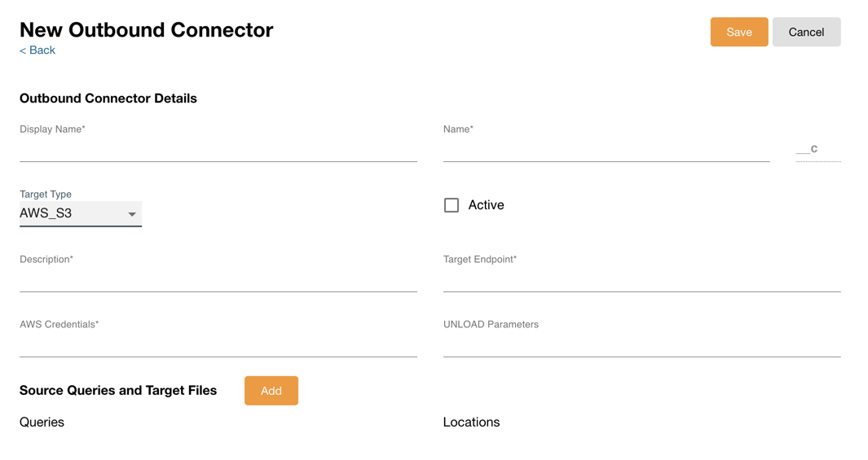Click the Queries column heading
The height and width of the screenshot is (460, 868).
(x=42, y=422)
